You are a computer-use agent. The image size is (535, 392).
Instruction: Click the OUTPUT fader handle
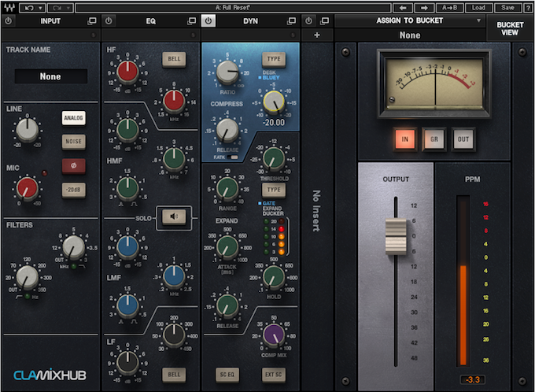pos(396,237)
